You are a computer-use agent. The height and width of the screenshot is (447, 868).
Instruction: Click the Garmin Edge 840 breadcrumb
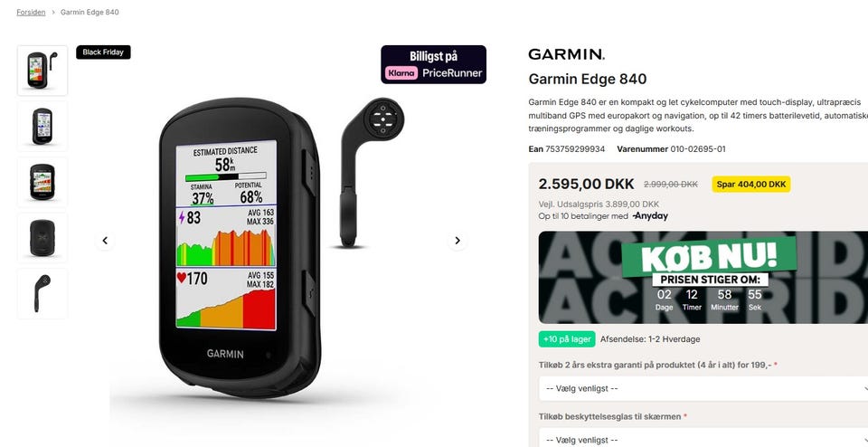click(x=90, y=12)
